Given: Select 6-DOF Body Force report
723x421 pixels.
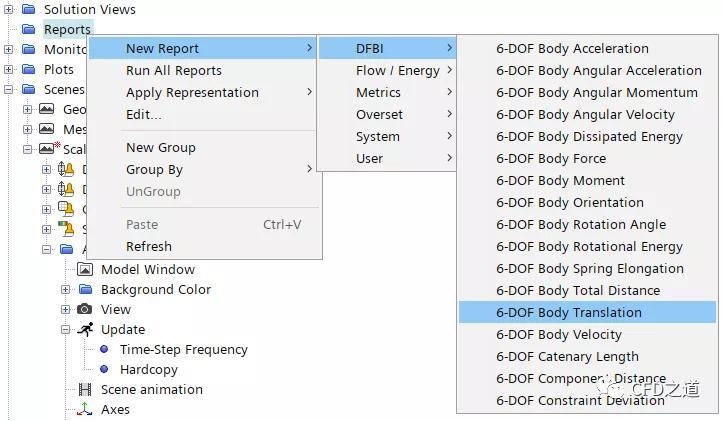Looking at the screenshot, I should (x=587, y=158).
